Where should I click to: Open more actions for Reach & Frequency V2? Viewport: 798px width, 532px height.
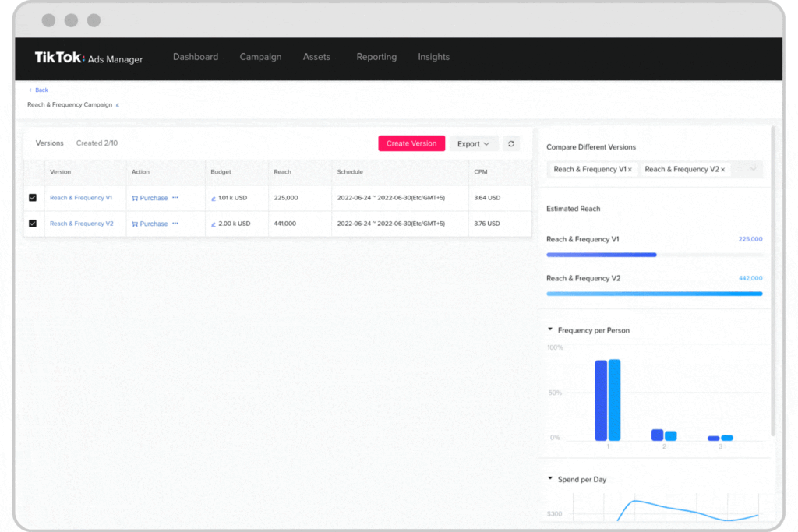175,224
